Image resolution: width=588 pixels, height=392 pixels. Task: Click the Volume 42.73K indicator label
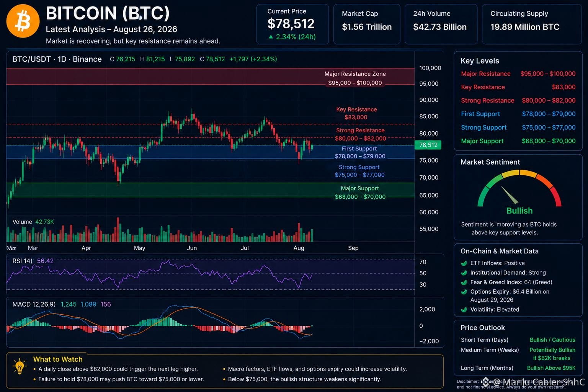tap(33, 222)
